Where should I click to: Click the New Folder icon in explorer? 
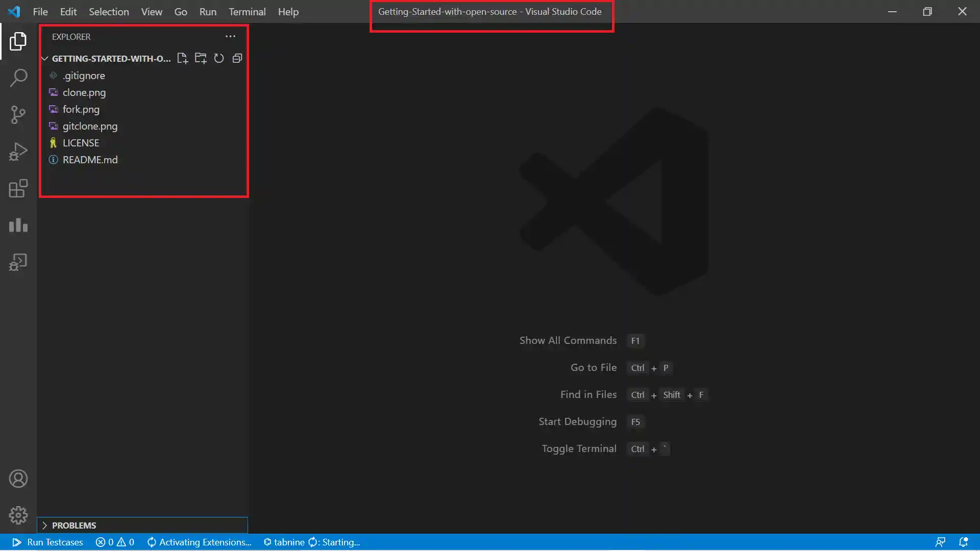tap(201, 58)
